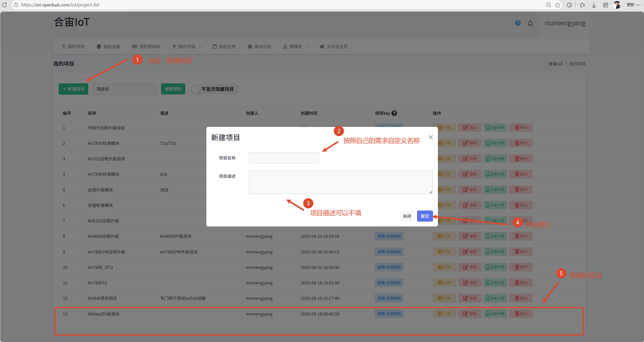Open the 我的任务 menu item
644x342 pixels.
[x=224, y=47]
